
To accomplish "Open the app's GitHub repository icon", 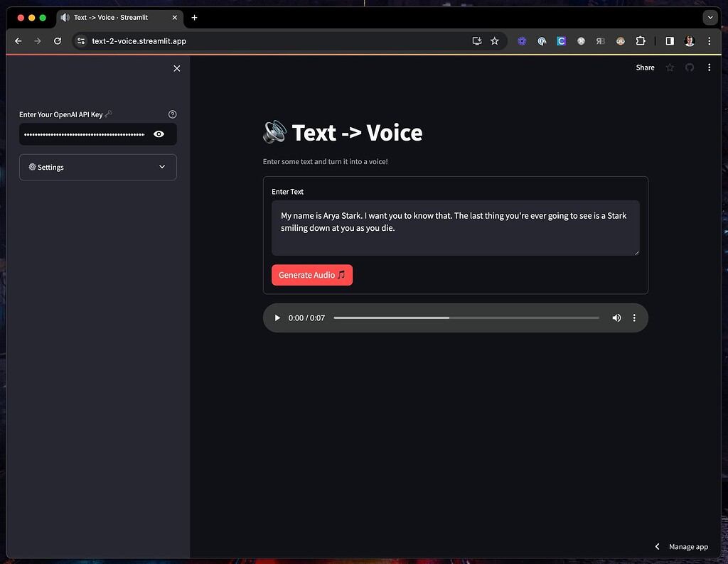I will coord(689,67).
